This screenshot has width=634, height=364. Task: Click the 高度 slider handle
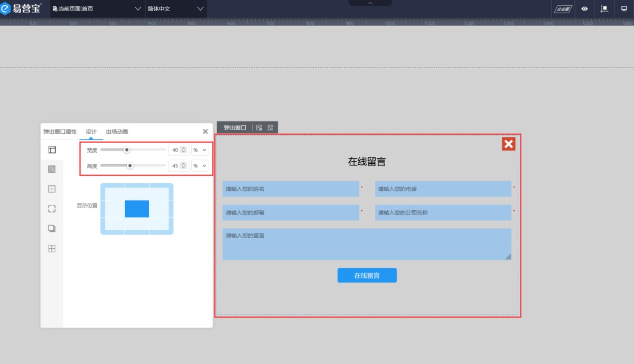point(130,166)
